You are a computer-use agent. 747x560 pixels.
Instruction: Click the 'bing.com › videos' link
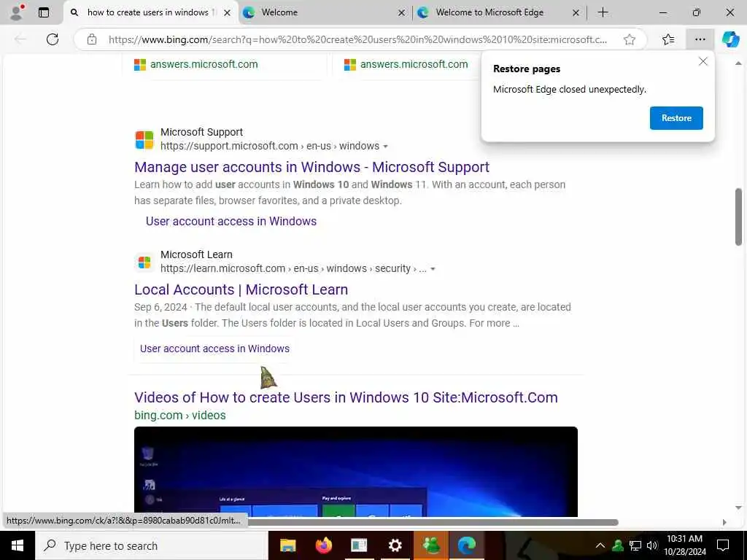(180, 415)
